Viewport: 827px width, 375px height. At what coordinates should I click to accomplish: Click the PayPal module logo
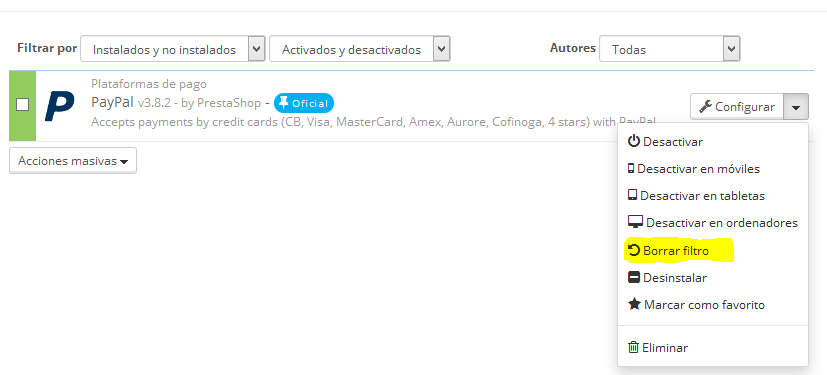pos(59,106)
